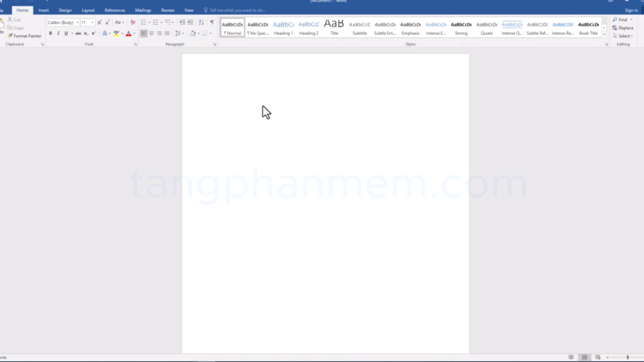Open the References ribbon tab

click(114, 10)
